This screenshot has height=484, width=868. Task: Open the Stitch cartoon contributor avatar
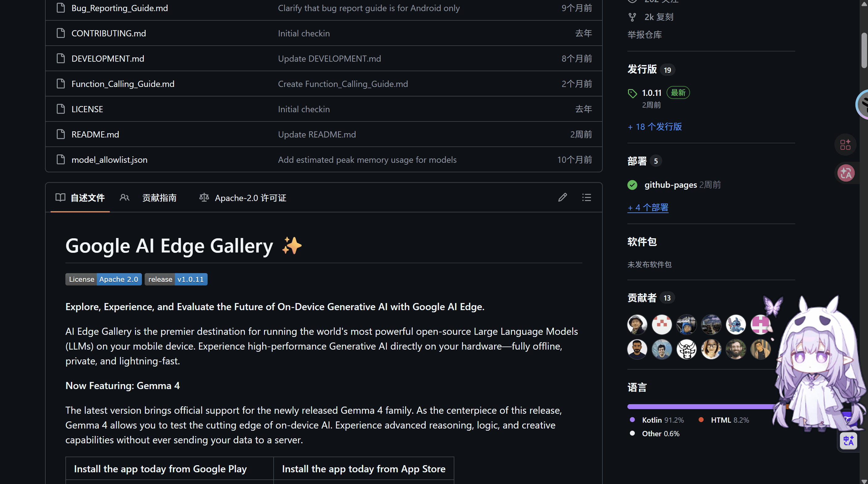(736, 325)
